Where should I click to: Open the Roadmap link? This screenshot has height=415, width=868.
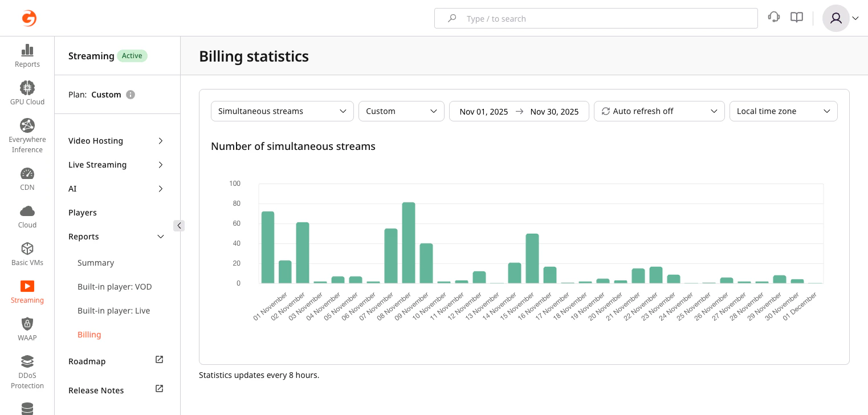[87, 361]
